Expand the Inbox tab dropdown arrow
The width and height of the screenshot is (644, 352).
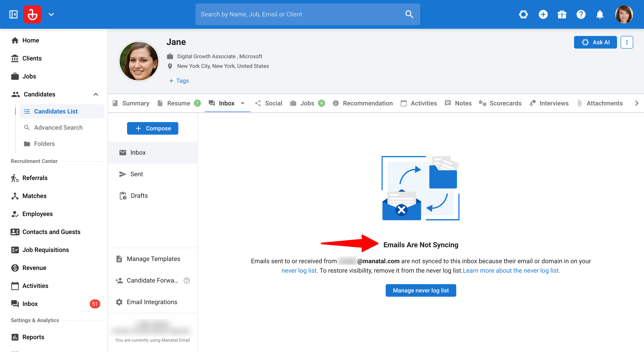(242, 103)
